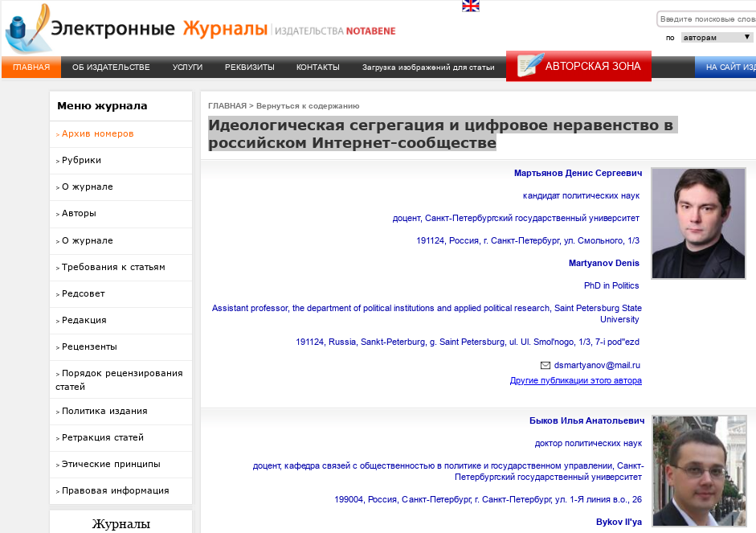756x533 pixels.
Task: Click 'Другие публикации этого автора' link
Action: click(x=575, y=380)
